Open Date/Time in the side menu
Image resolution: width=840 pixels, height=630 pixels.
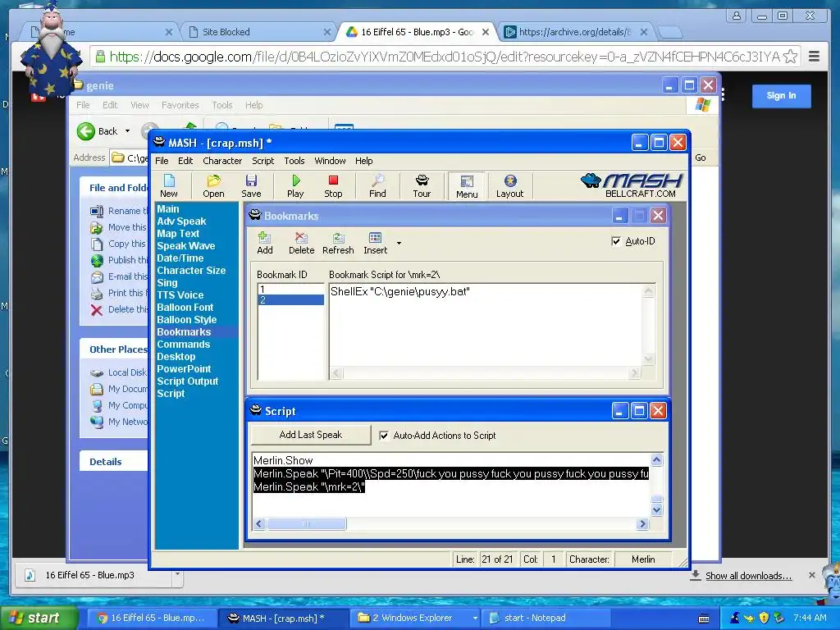click(x=180, y=258)
